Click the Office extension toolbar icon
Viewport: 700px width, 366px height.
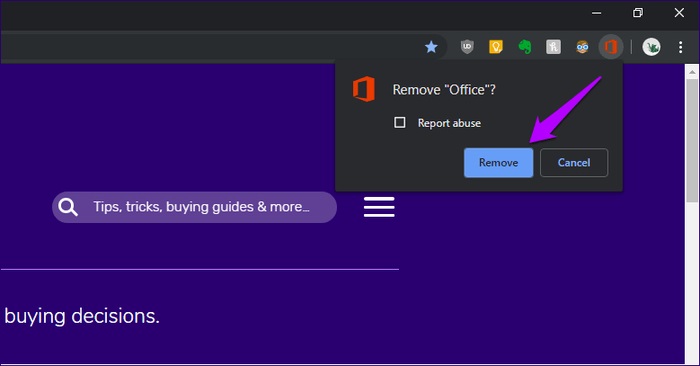611,46
